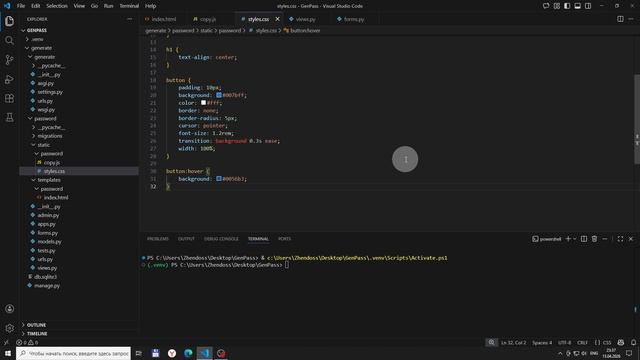Open the Accounts icon in activity bar
Viewport: 640px width, 360px height.
click(9, 309)
